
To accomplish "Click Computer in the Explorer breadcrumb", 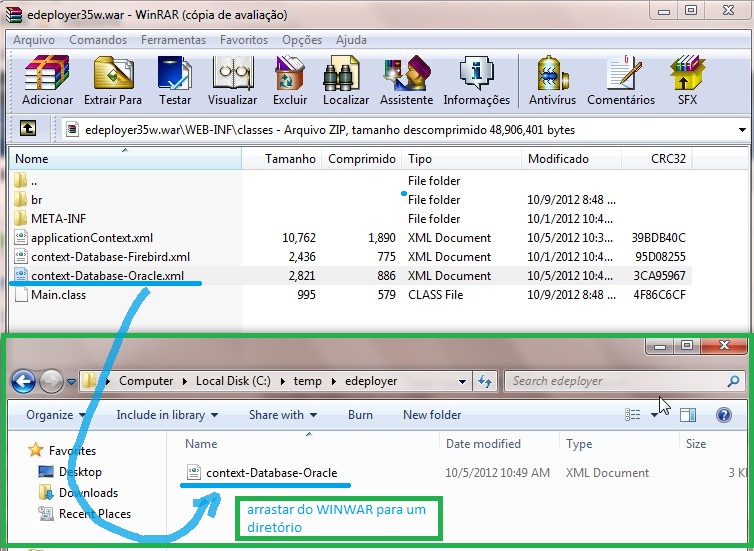I will click(146, 381).
